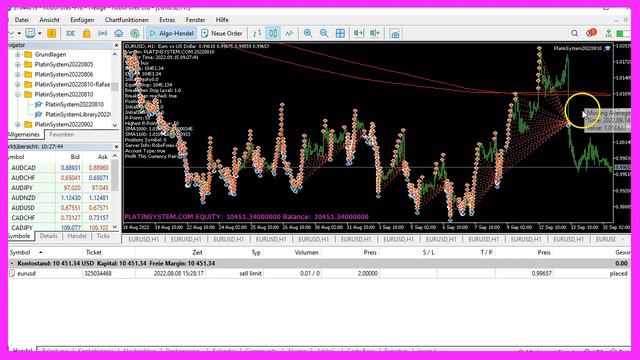The image size is (640, 360).
Task: Click the yellow market shopping bag icon
Action: [87, 33]
